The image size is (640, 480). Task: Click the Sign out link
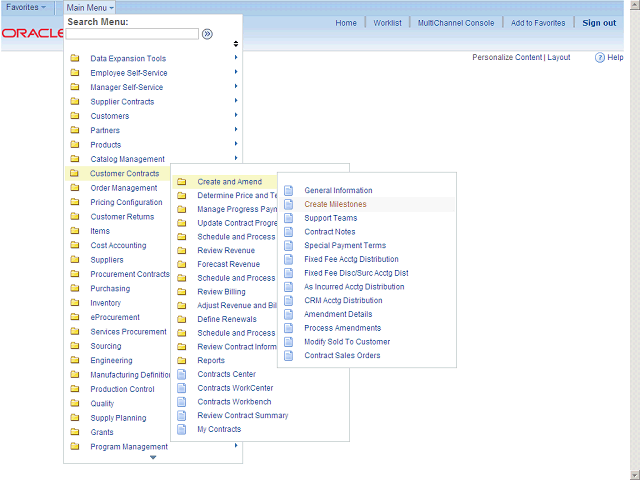tap(599, 23)
